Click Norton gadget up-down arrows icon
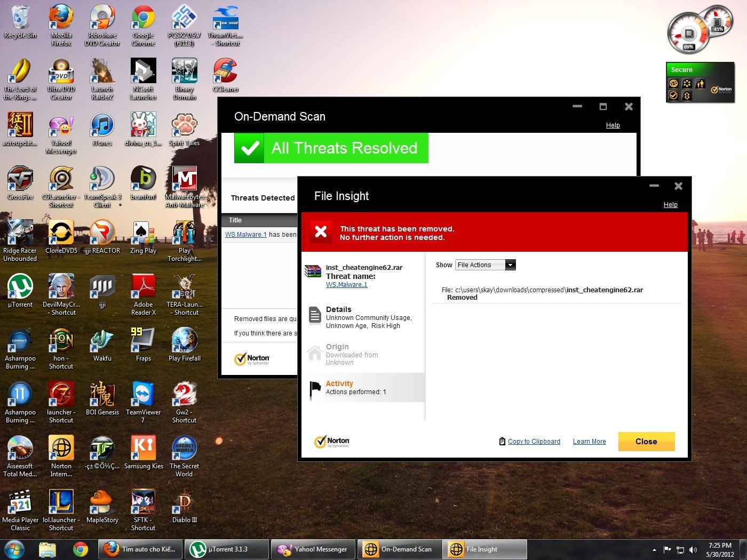Viewport: 747px width, 560px height. click(x=687, y=96)
